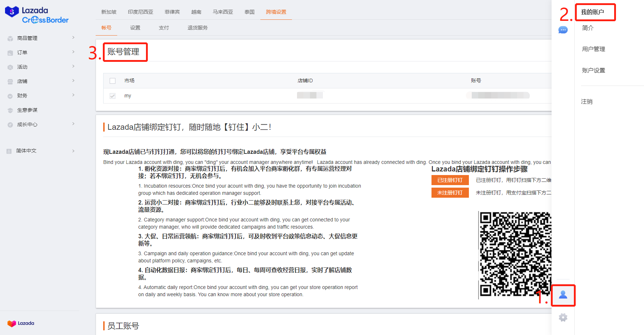
Task: Click the 已注册钉钉 orange button
Action: click(x=450, y=180)
